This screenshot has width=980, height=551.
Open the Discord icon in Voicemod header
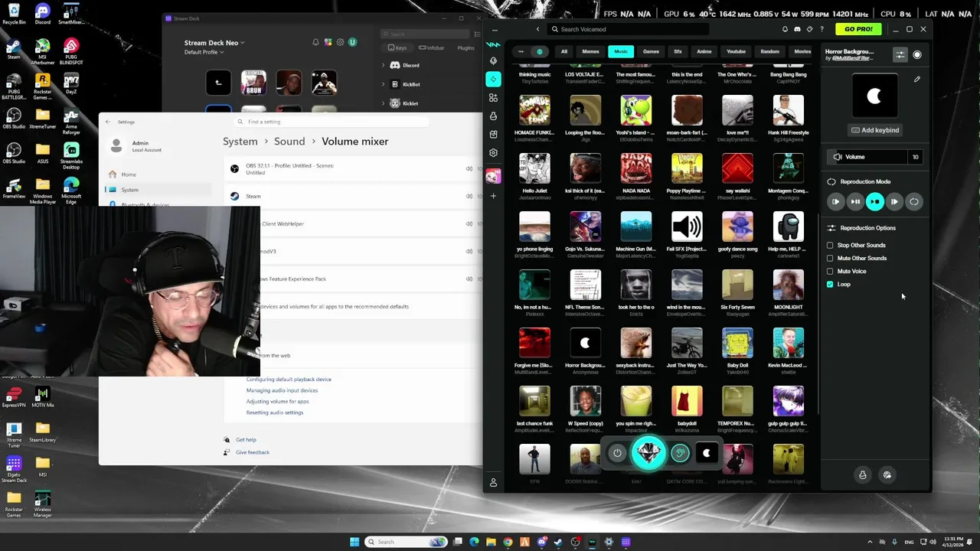(x=797, y=29)
